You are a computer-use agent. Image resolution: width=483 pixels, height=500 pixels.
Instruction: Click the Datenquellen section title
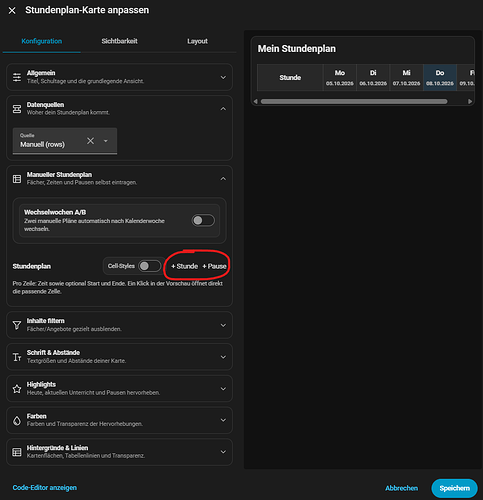(45, 105)
